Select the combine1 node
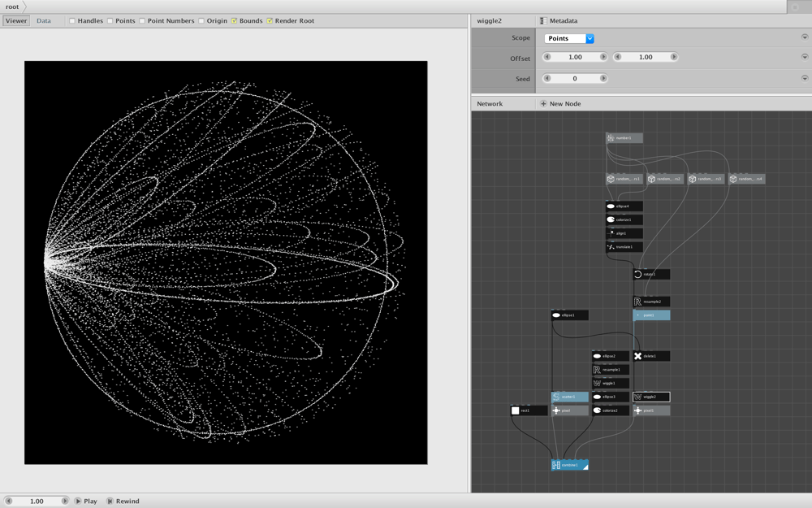Viewport: 812px width, 508px height. [570, 465]
